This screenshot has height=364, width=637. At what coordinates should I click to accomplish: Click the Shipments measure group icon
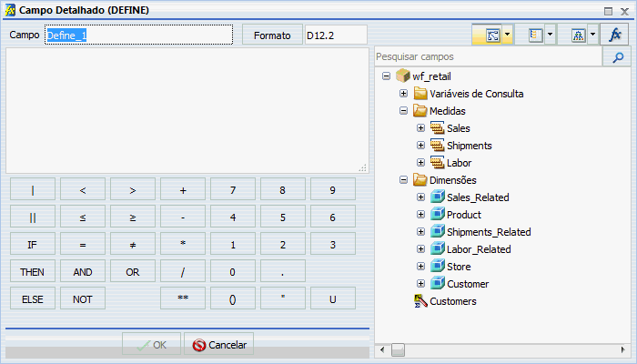pyautogui.click(x=437, y=145)
